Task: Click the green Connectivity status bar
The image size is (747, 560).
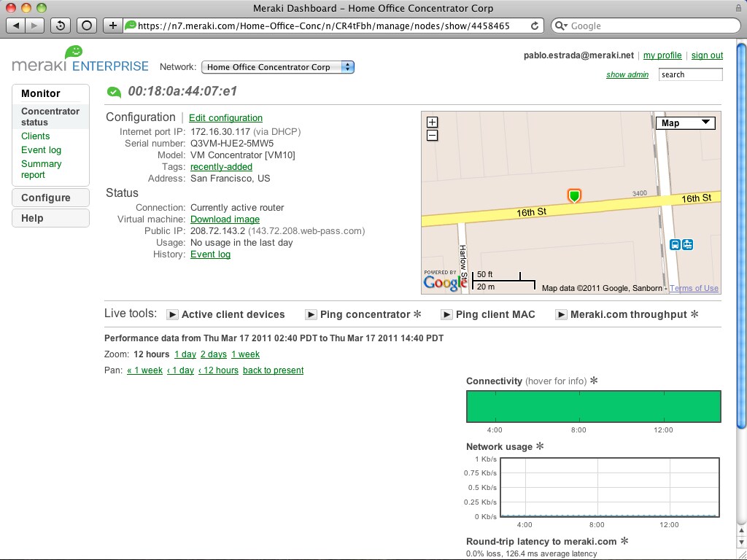Action: tap(594, 406)
